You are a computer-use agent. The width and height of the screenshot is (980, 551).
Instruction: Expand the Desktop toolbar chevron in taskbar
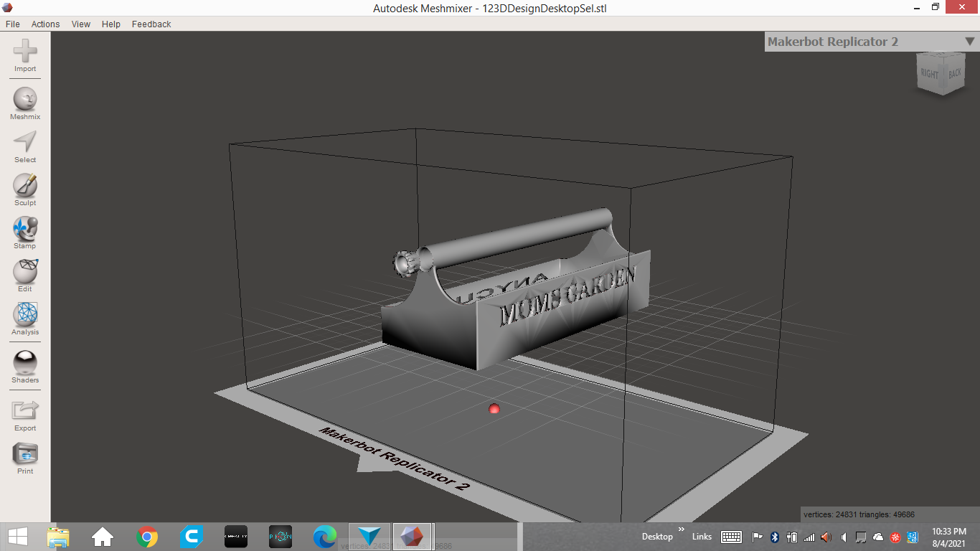tap(681, 530)
